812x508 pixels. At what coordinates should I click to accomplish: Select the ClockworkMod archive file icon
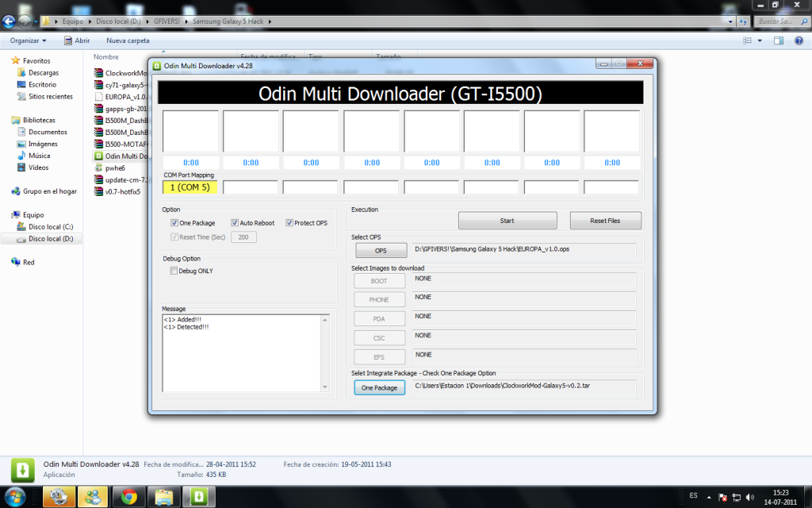point(98,73)
